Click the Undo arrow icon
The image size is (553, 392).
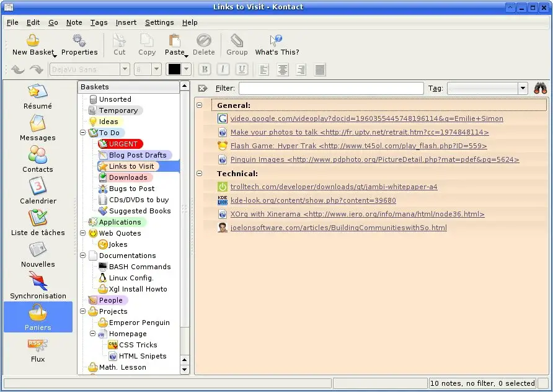point(17,69)
